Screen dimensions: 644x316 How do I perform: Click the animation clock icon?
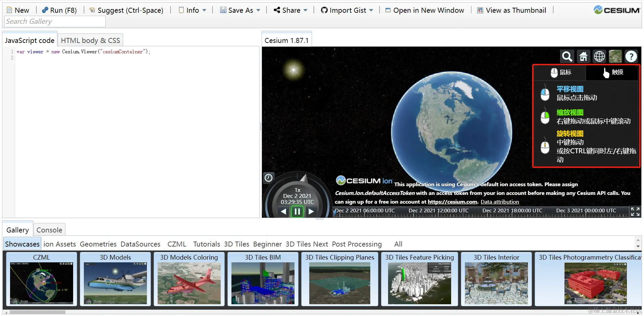(269, 178)
